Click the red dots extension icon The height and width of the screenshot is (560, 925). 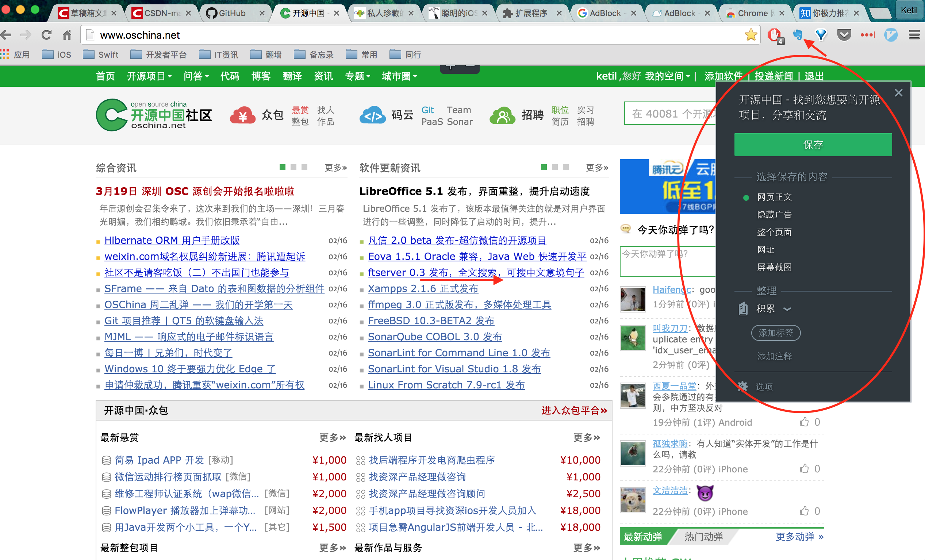[x=868, y=35]
